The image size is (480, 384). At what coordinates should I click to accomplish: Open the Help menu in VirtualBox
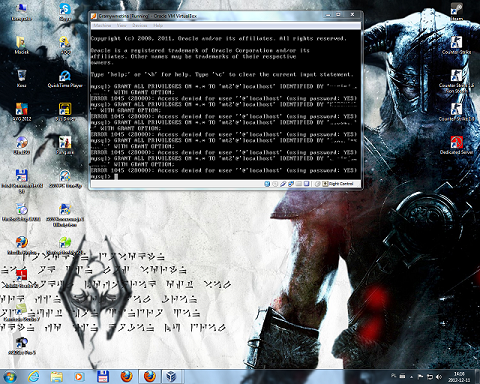(x=158, y=25)
